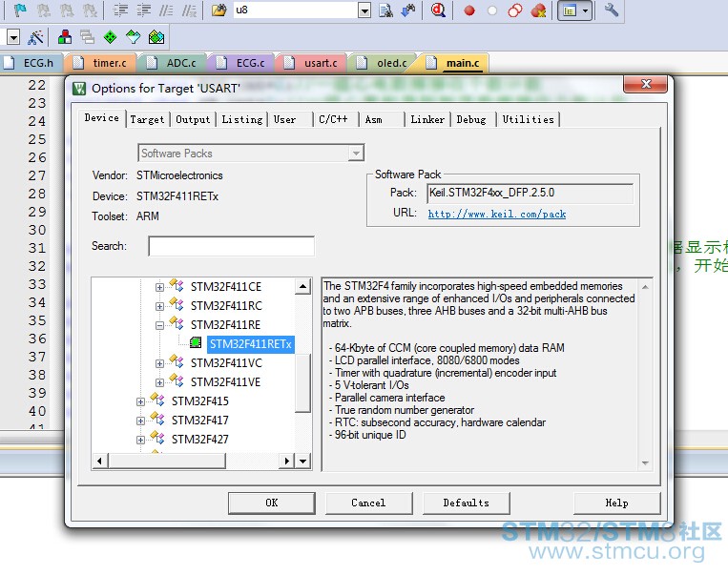The height and width of the screenshot is (575, 728).
Task: Switch to the Target tab
Action: [147, 120]
